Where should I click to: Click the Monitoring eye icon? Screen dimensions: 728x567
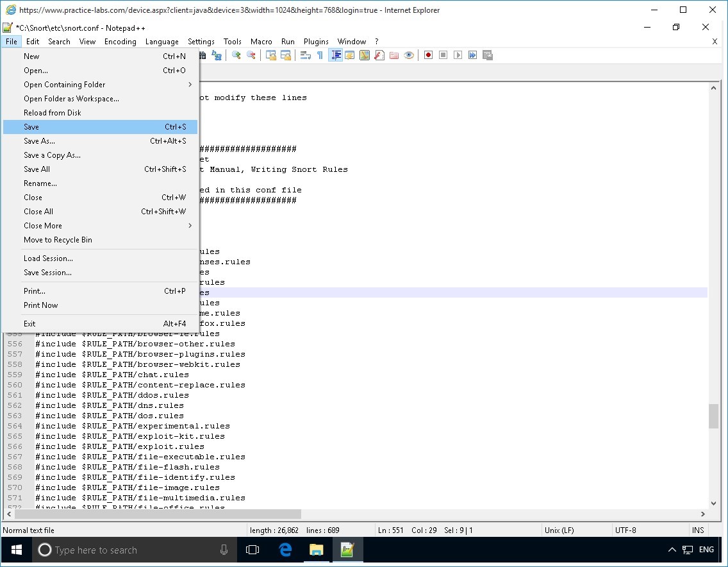408,56
